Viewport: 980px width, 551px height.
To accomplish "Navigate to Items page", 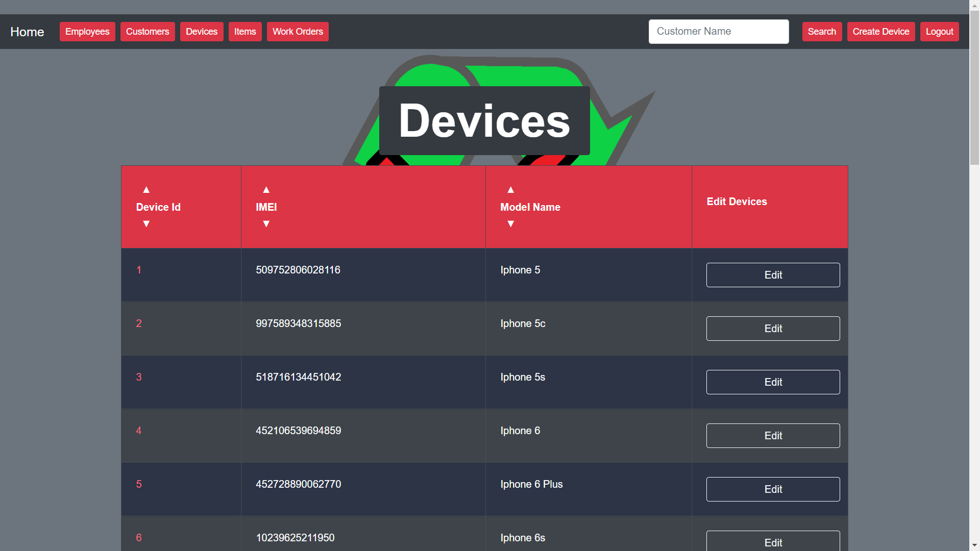I will click(x=245, y=32).
